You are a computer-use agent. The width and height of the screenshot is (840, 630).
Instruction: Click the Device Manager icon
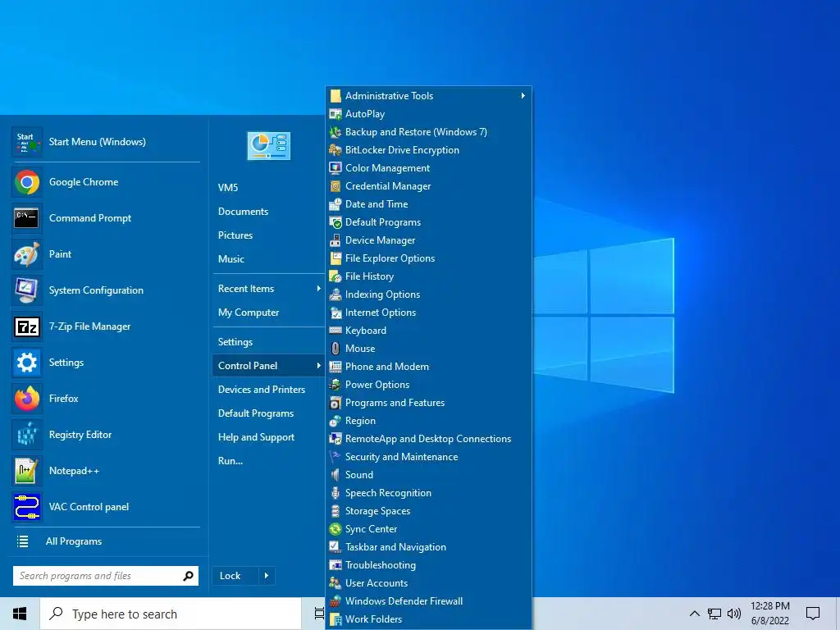(336, 240)
